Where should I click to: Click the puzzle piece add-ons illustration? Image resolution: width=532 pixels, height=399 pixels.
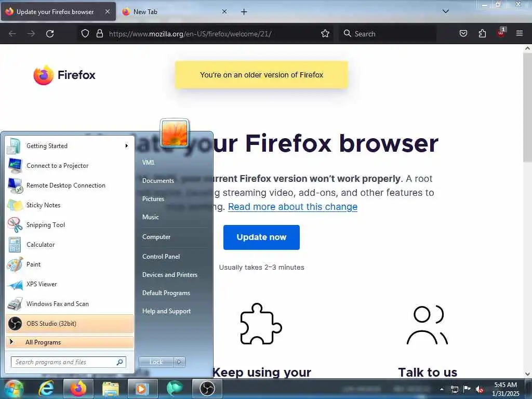[261, 324]
